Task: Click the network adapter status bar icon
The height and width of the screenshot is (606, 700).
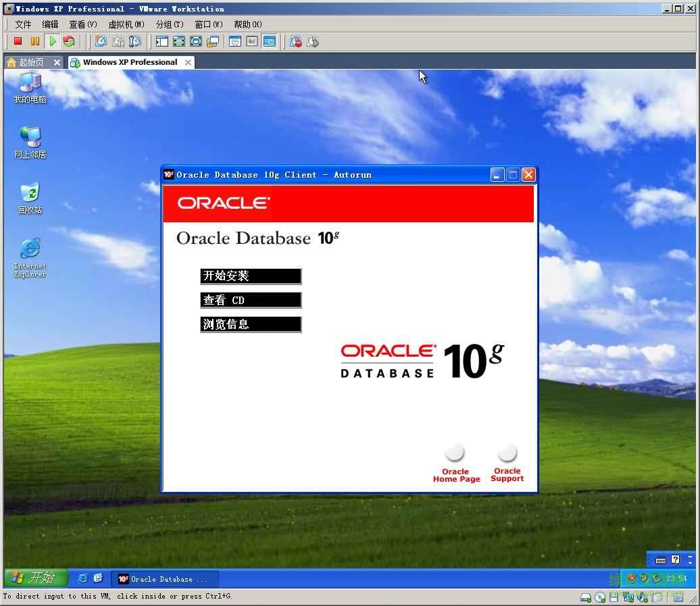Action: (x=628, y=597)
